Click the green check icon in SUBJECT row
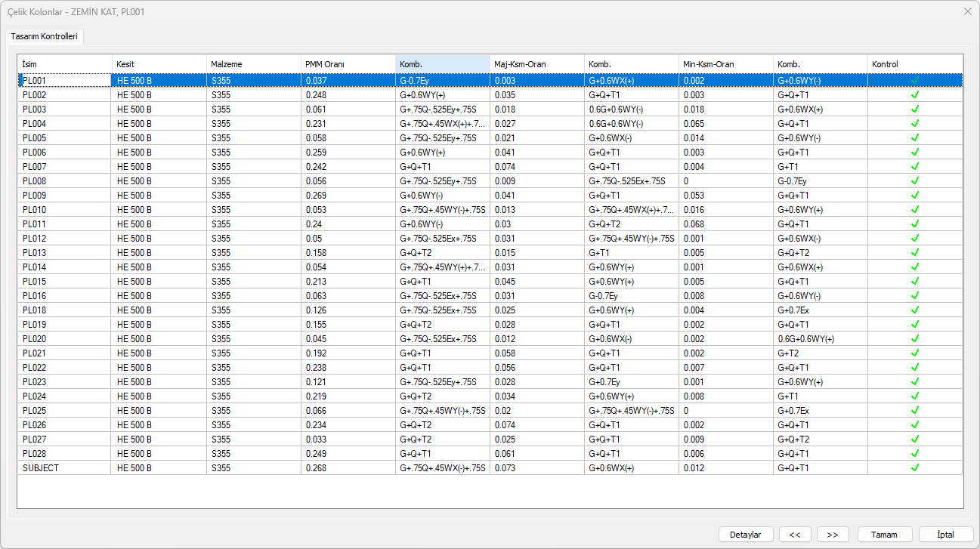Screen dimensions: 980x549 (x=914, y=467)
